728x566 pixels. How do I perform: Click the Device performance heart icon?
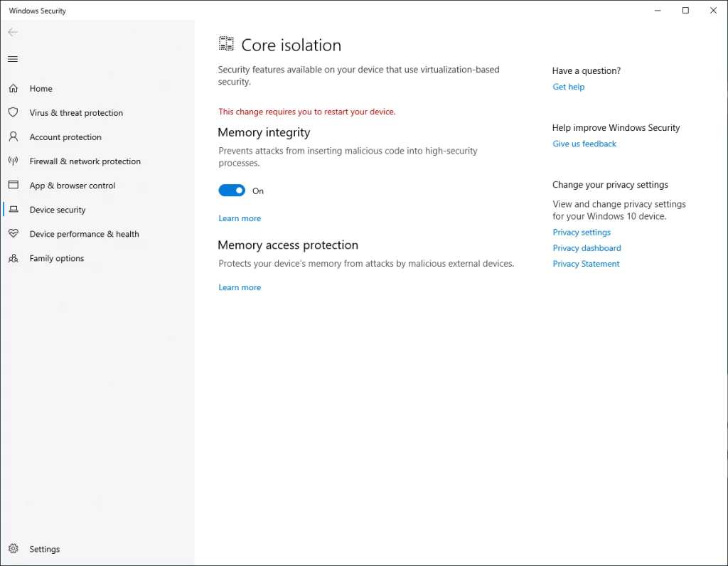coord(14,233)
